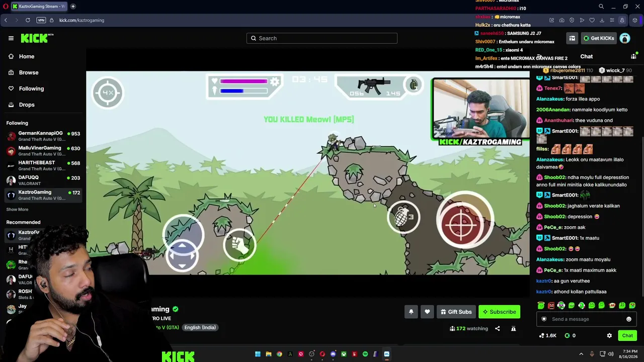Open the chat identity badge in message box
644x362 pixels.
544,319
